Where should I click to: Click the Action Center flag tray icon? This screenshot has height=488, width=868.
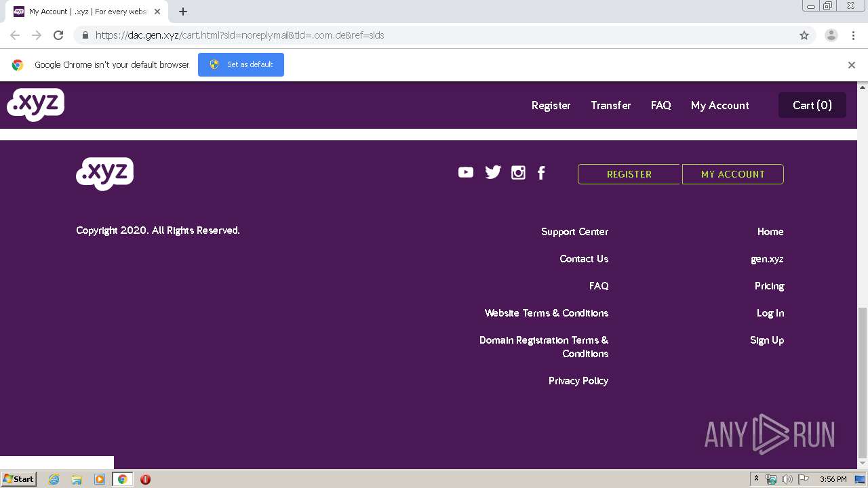pos(804,479)
